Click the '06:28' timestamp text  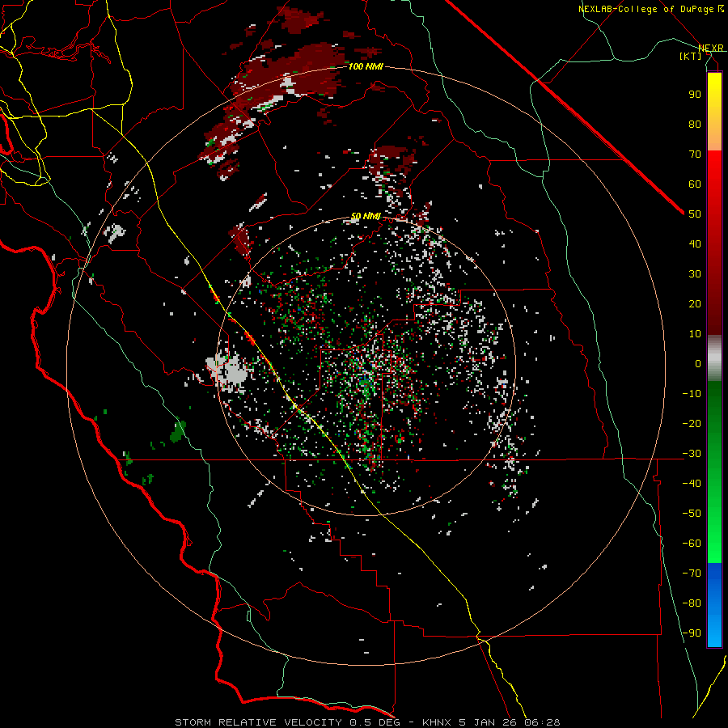(542, 722)
